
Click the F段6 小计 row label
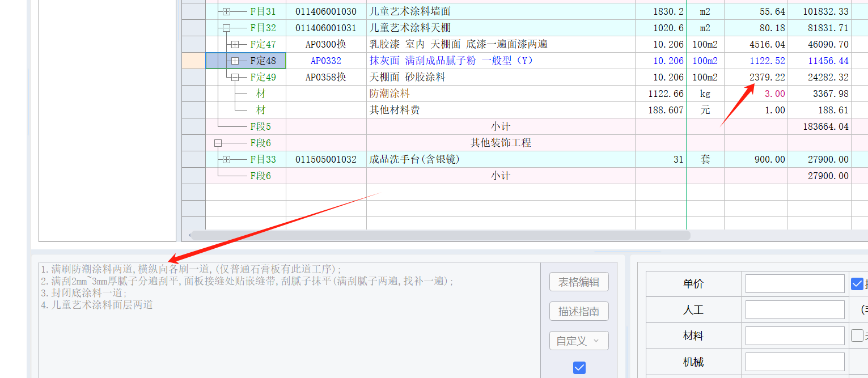tap(501, 176)
